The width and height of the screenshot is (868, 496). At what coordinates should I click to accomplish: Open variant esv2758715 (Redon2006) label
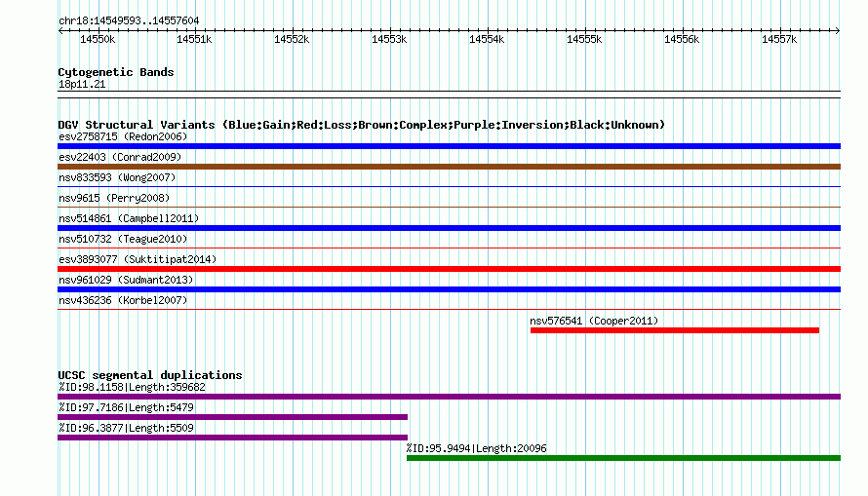point(123,136)
